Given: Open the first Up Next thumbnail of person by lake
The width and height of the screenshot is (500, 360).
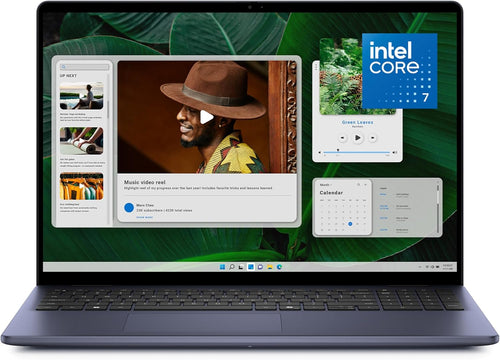Looking at the screenshot, I should tap(81, 96).
